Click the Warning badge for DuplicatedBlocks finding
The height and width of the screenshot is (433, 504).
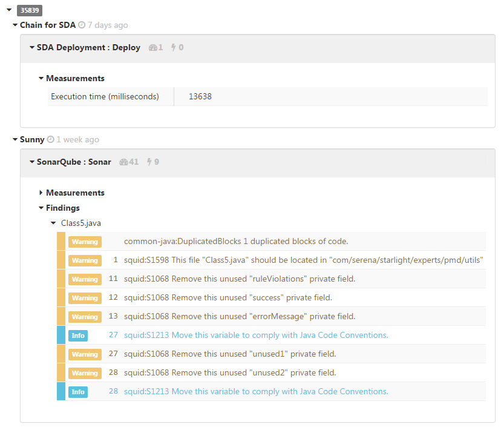tap(85, 242)
